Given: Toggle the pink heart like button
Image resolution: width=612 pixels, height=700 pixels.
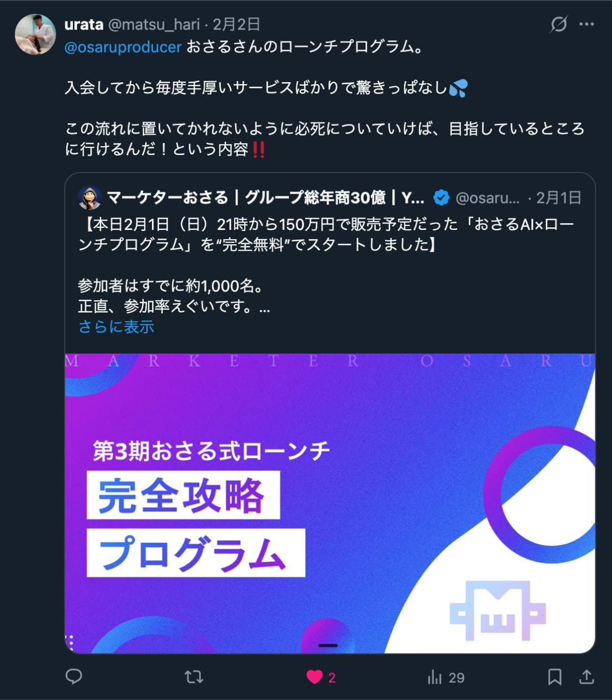Looking at the screenshot, I should pyautogui.click(x=315, y=677).
